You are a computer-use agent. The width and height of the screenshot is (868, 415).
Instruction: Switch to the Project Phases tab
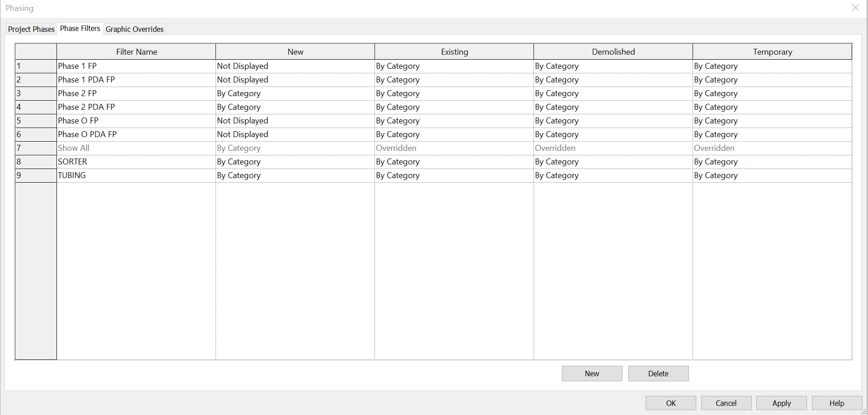pos(31,29)
